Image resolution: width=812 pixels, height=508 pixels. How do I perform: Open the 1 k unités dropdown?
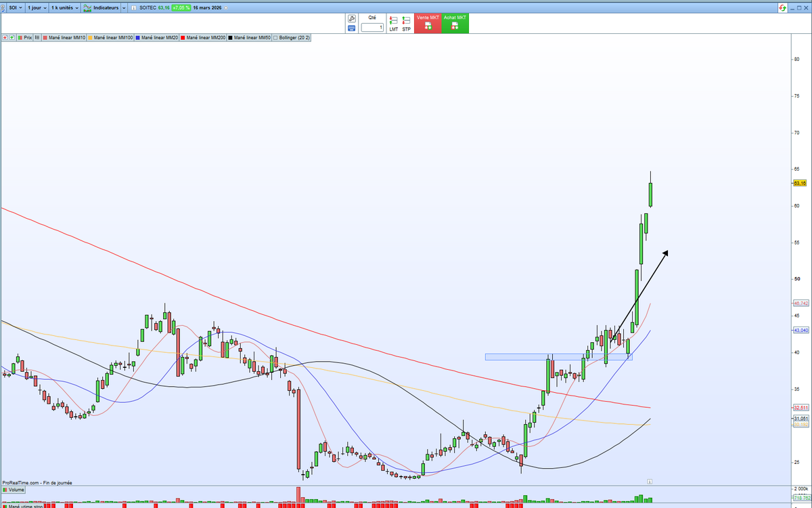[x=64, y=7]
